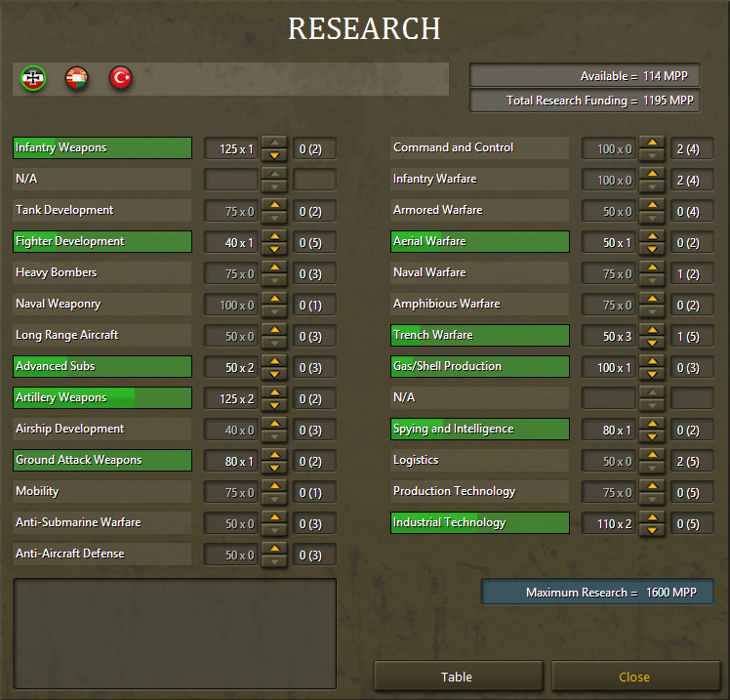Reduce Spying and Intelligence research

pyautogui.click(x=652, y=436)
